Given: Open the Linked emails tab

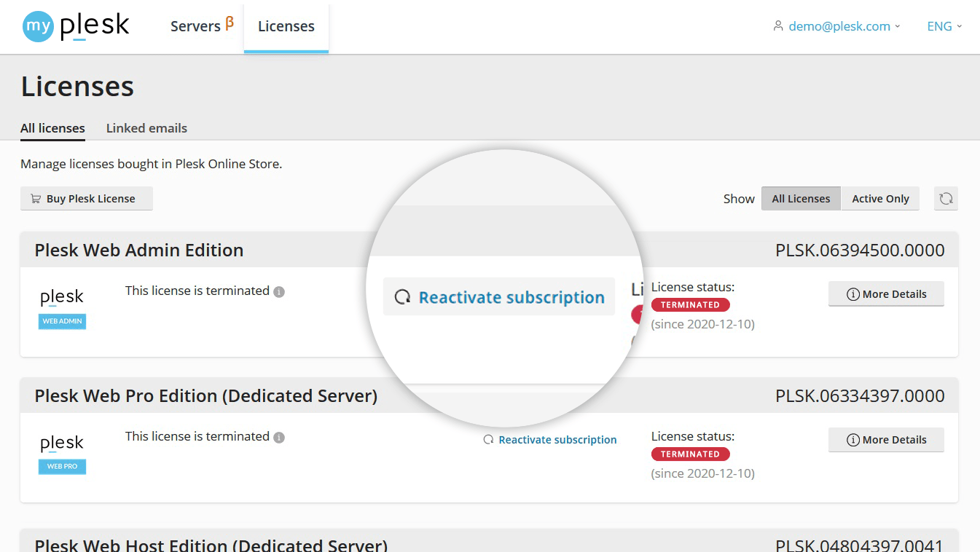Looking at the screenshot, I should point(146,127).
